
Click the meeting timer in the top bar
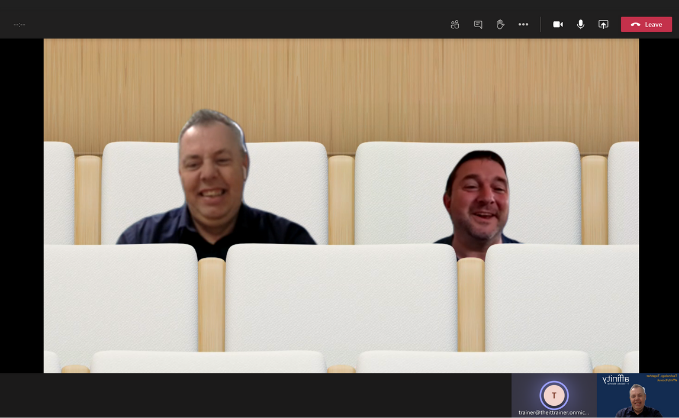click(x=19, y=25)
